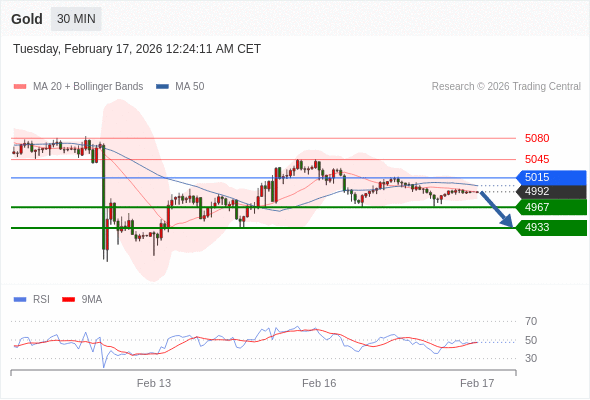Click the RSI 30 level label
Viewport: 590px width, 400px height.
pos(531,358)
